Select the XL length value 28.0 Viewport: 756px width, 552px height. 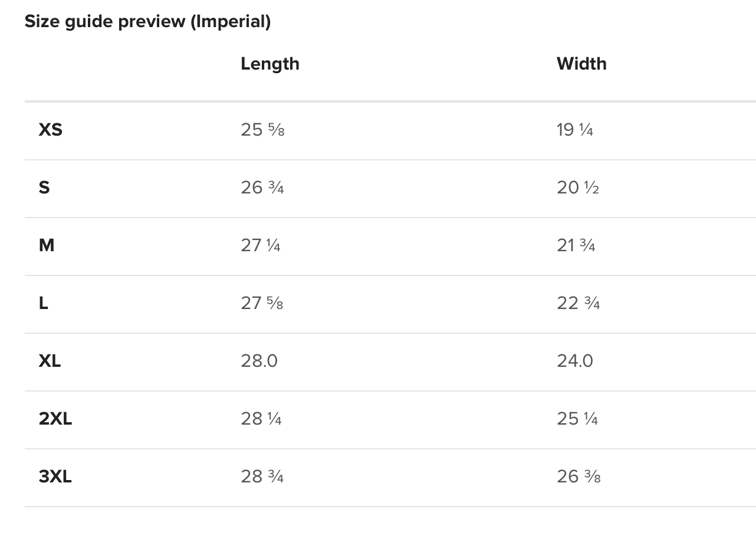[x=259, y=361]
